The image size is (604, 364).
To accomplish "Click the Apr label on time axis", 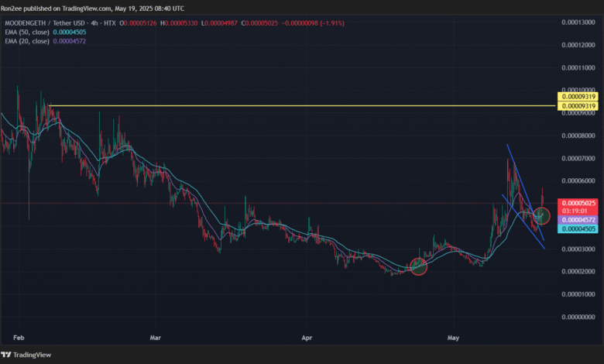I will (x=307, y=338).
